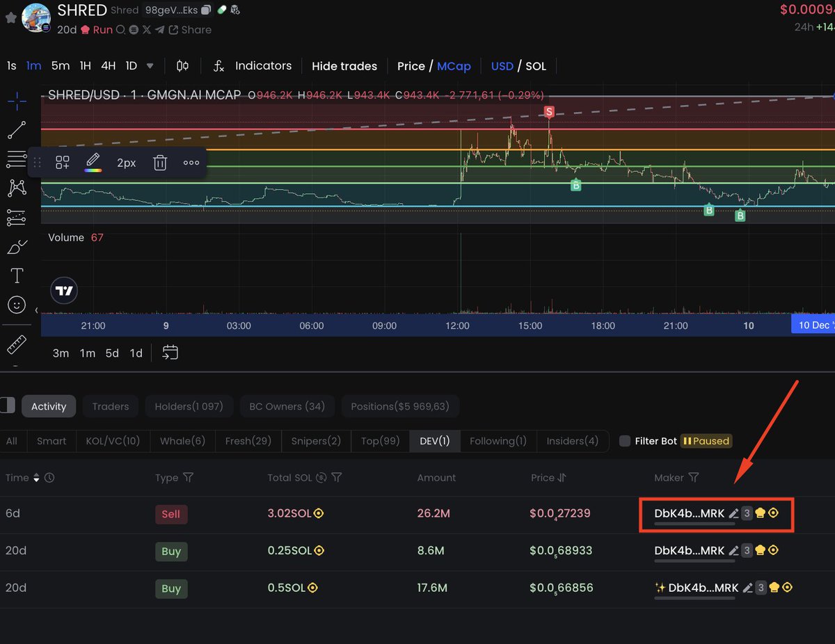The image size is (835, 644).
Task: Open the token's Telegram link
Action: 160,30
